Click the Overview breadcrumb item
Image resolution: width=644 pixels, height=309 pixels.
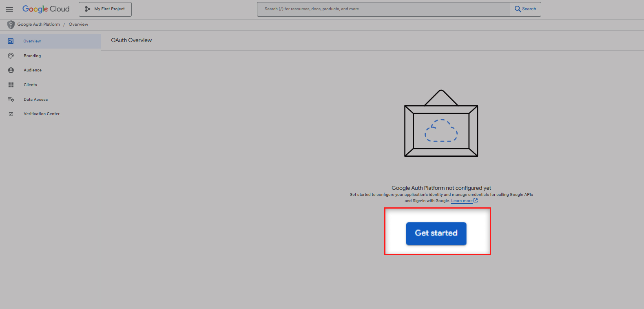coord(78,24)
